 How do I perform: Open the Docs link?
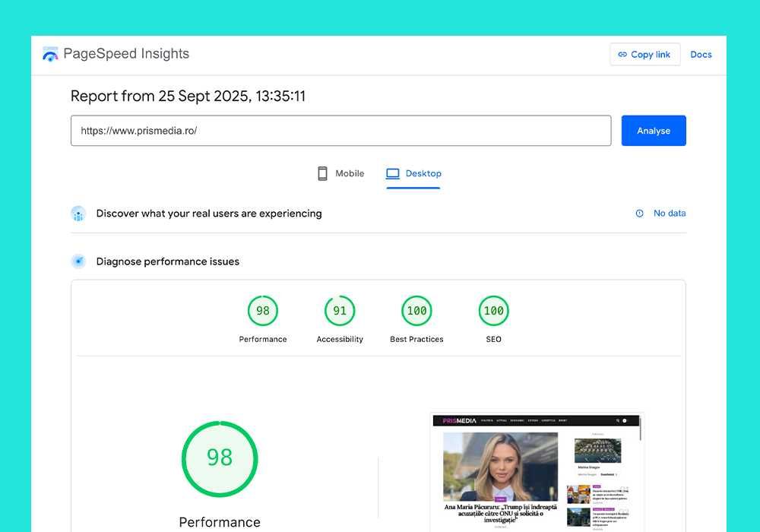701,54
